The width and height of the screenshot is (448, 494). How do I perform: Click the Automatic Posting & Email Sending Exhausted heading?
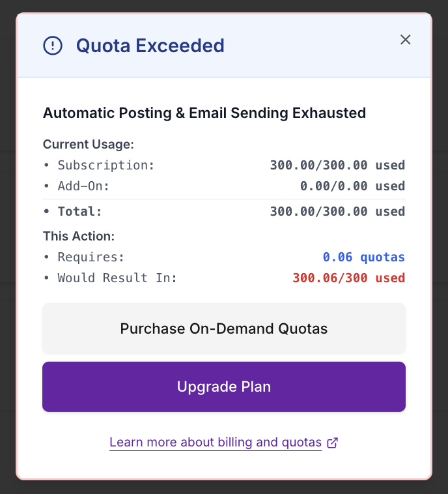coord(204,113)
